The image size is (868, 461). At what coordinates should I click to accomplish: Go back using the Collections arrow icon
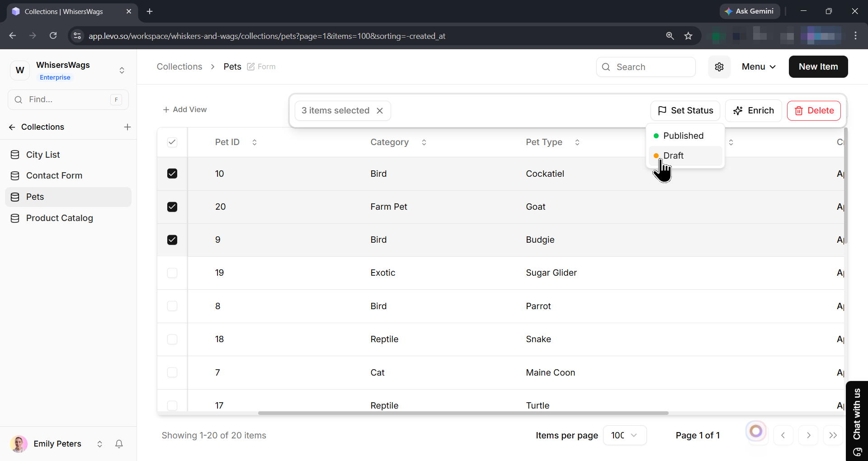(x=12, y=127)
